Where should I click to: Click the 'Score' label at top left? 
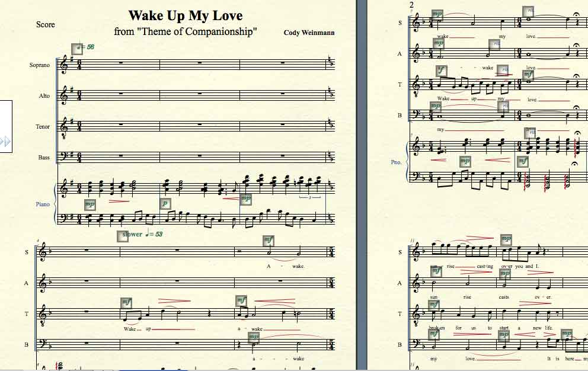46,25
